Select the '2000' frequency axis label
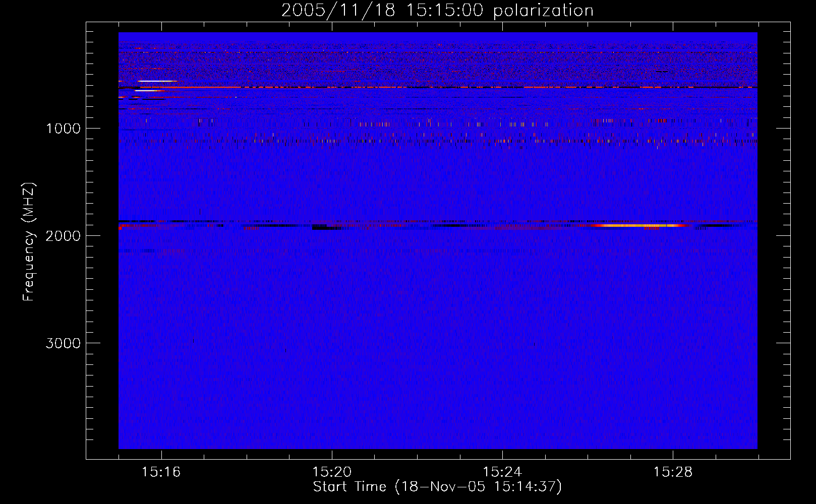 tap(63, 236)
